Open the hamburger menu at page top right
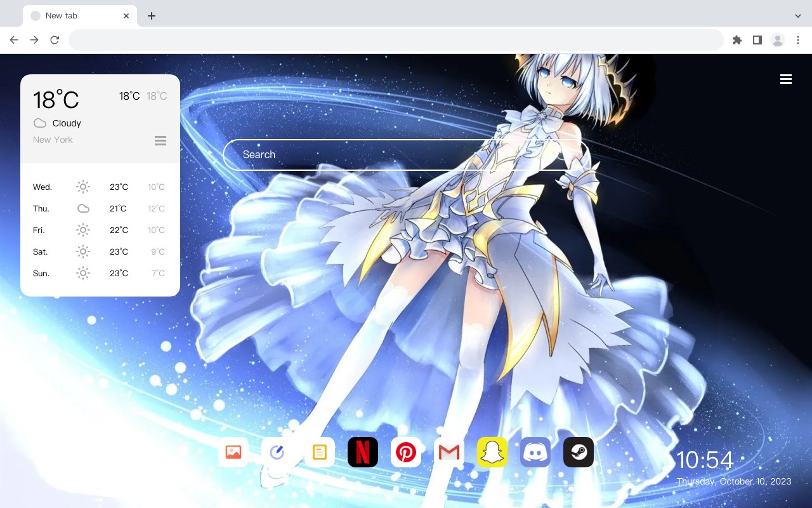This screenshot has height=508, width=812. pos(786,79)
